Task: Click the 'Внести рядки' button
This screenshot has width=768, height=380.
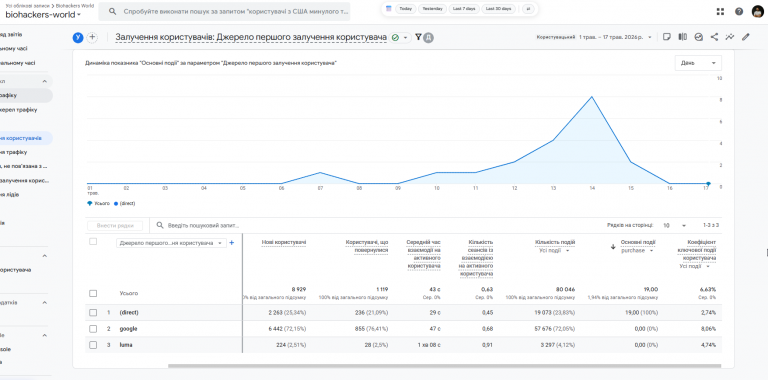Action: tap(116, 225)
